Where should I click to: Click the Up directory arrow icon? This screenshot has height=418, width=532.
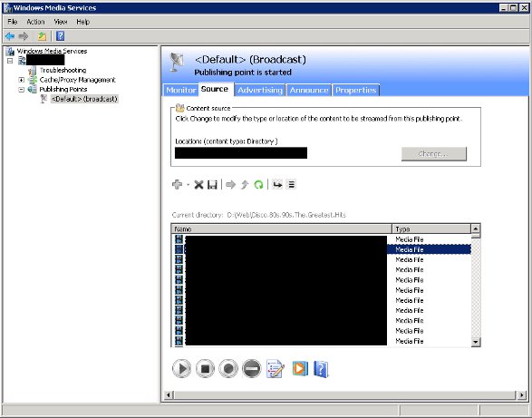pos(245,185)
